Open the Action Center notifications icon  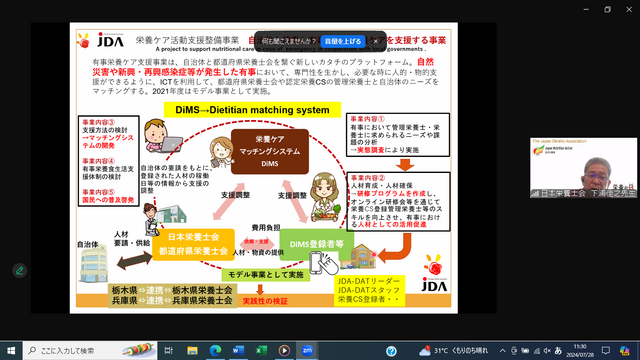point(606,351)
